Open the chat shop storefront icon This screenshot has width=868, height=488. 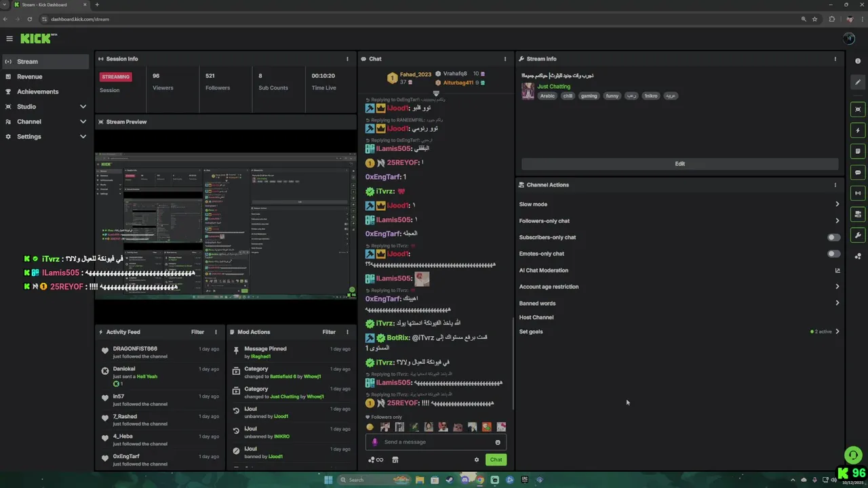pyautogui.click(x=395, y=460)
